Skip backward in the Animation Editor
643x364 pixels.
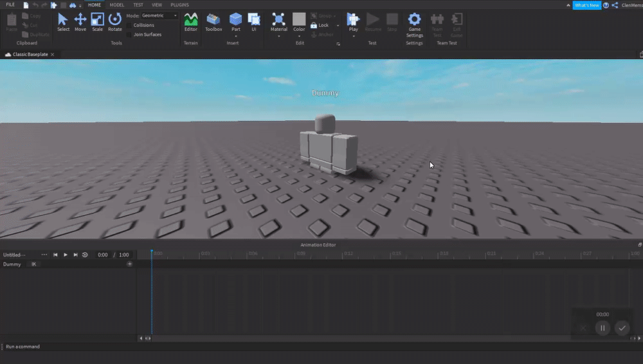[x=55, y=255]
